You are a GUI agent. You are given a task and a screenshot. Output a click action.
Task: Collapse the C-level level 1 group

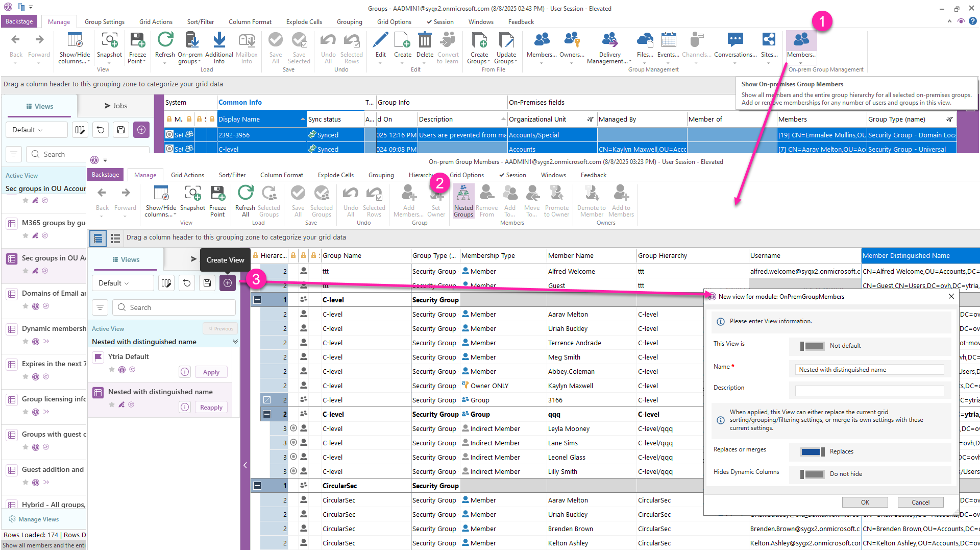tap(257, 300)
